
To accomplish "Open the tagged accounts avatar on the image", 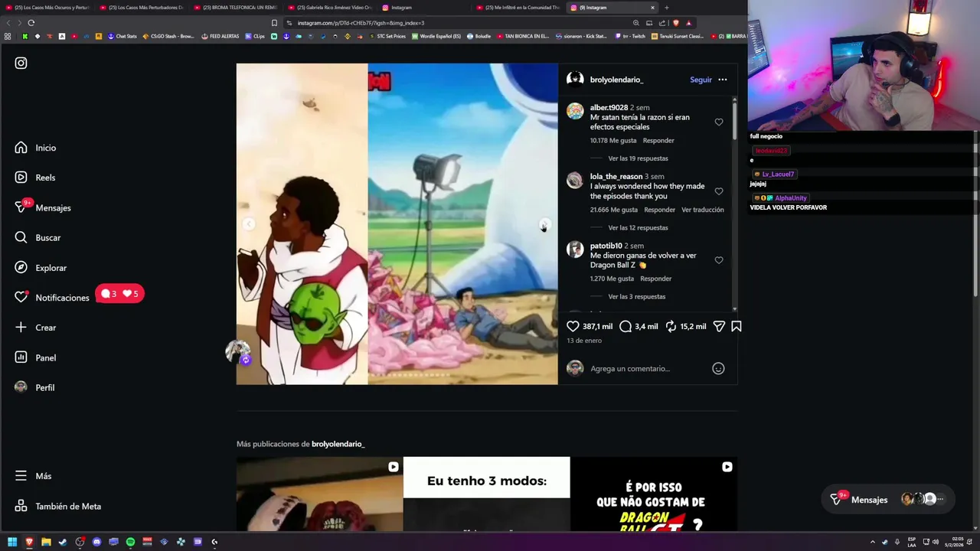I will coord(238,351).
